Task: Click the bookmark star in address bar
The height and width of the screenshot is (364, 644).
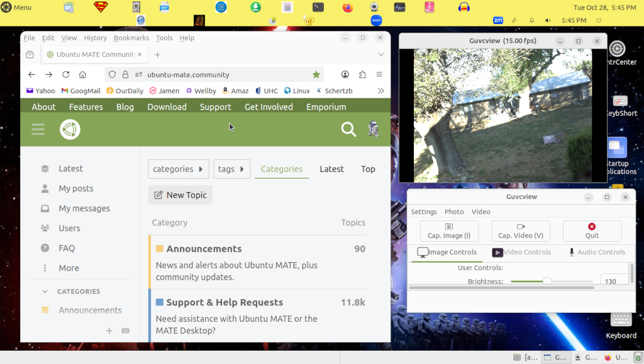Action: [x=316, y=74]
